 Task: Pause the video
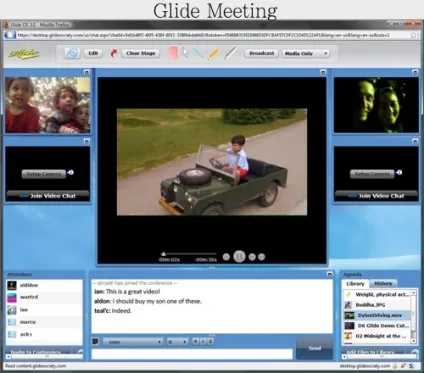(239, 256)
